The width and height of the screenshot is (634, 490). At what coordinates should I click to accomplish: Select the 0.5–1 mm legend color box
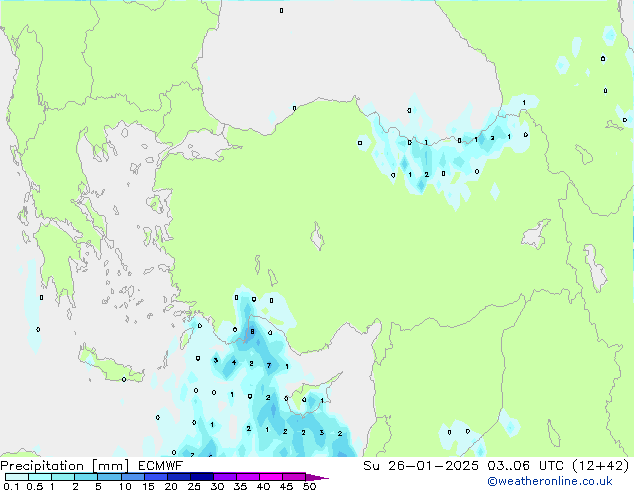tap(40, 477)
